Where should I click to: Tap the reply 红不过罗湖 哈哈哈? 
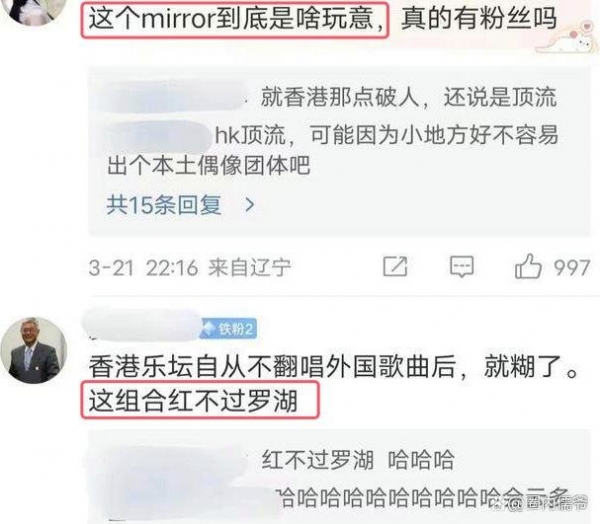[358, 460]
